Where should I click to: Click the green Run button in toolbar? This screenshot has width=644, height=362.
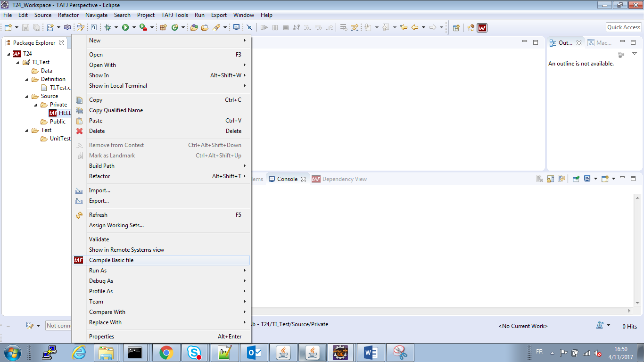tap(125, 28)
